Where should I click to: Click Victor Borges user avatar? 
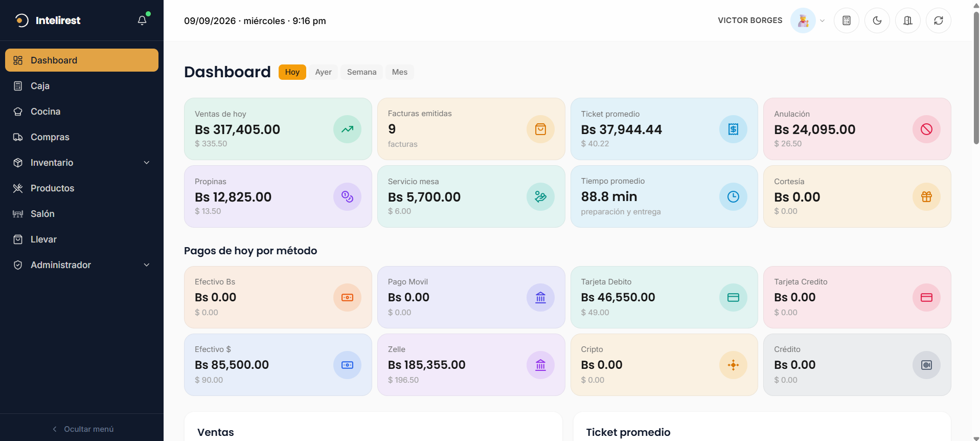(803, 20)
